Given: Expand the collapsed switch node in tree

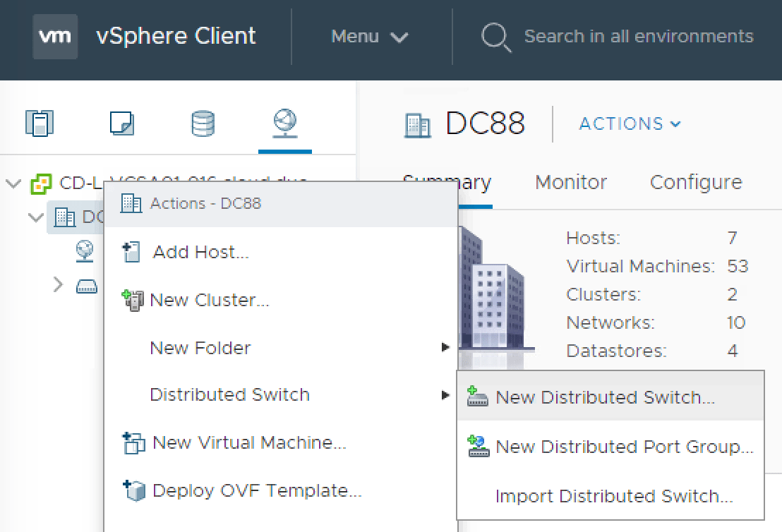Looking at the screenshot, I should [59, 285].
